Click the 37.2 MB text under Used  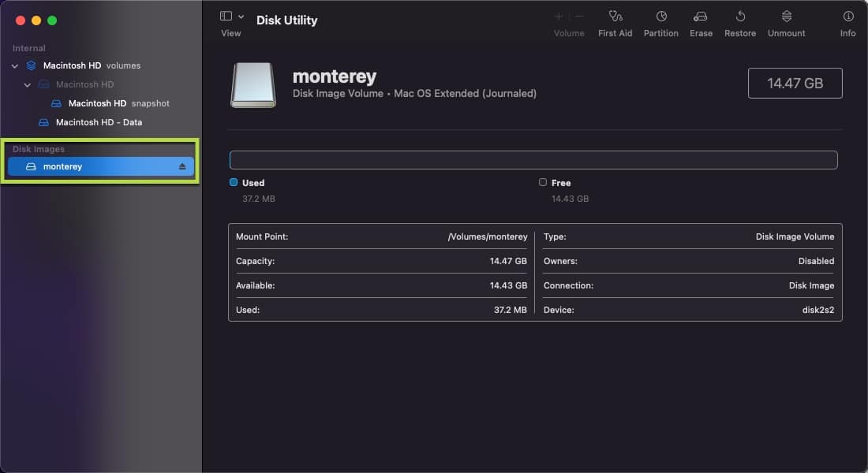click(x=259, y=199)
